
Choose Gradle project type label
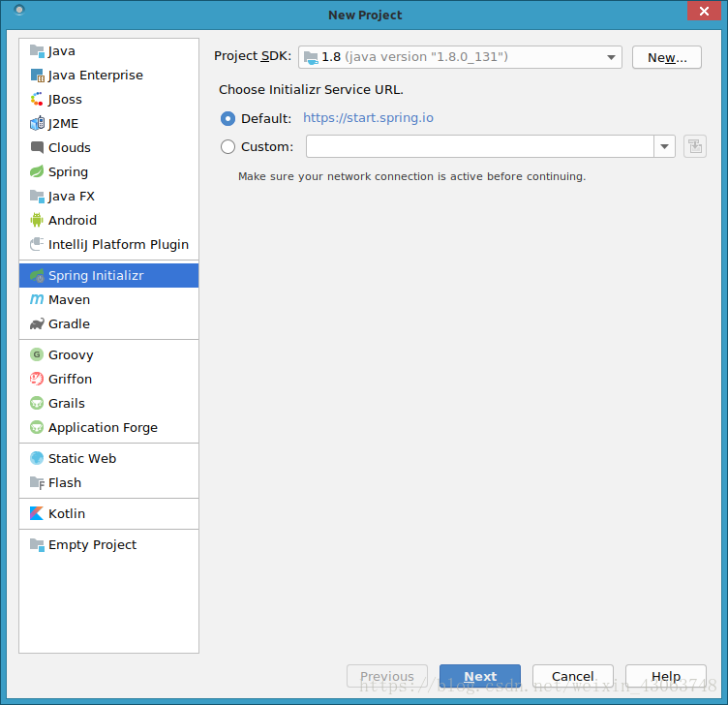pos(69,324)
